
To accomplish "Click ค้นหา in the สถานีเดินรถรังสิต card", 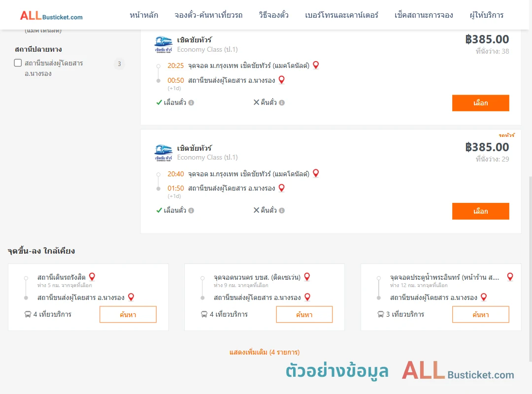I will click(x=128, y=314).
